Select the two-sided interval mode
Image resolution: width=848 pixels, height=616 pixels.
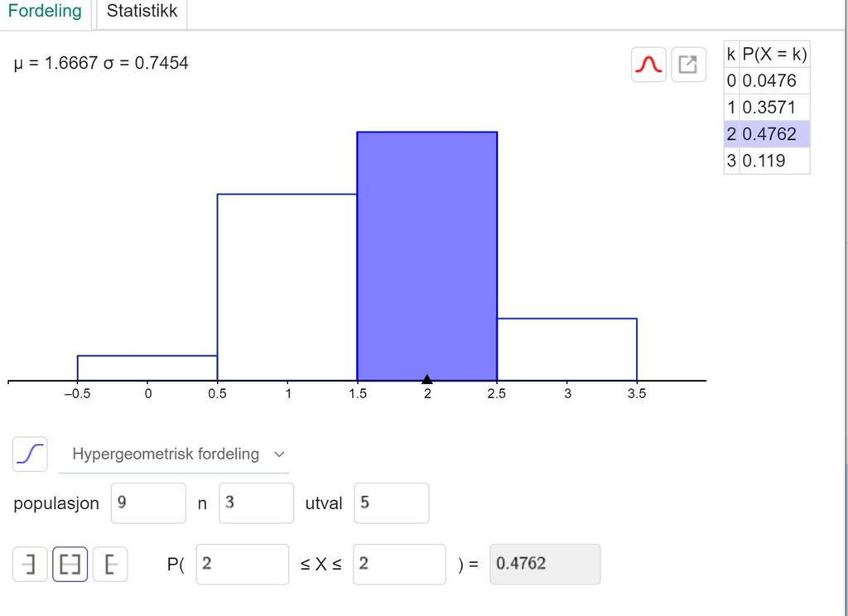(70, 564)
